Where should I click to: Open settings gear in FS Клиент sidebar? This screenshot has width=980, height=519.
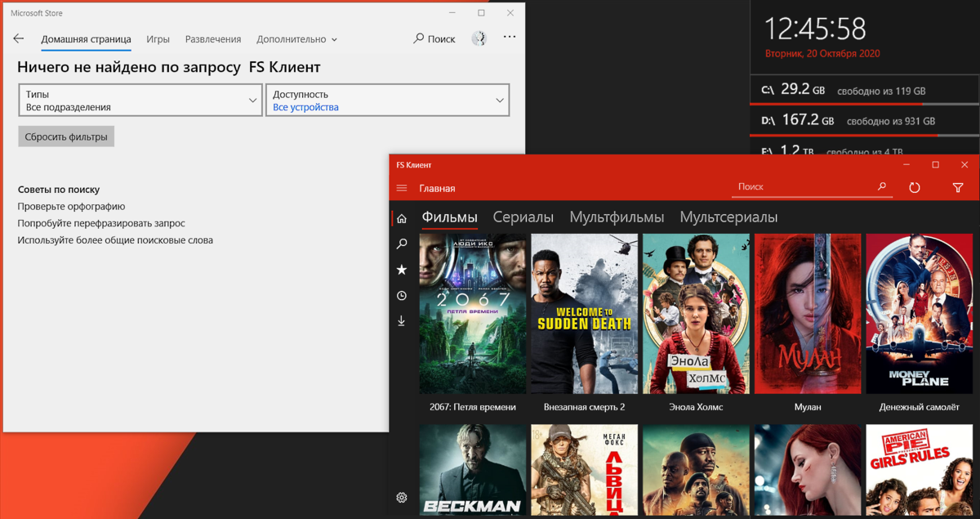(402, 497)
